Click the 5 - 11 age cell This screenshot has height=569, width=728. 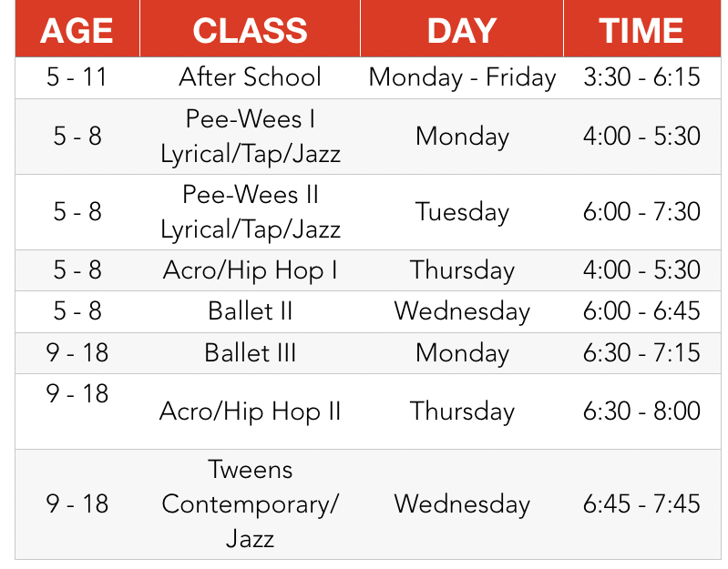(x=77, y=77)
